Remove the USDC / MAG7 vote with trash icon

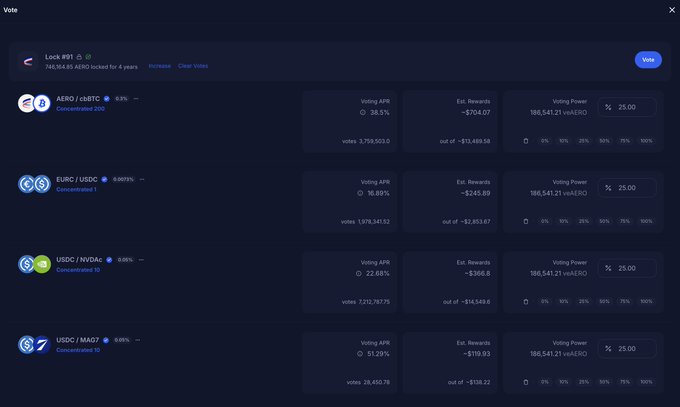(526, 382)
